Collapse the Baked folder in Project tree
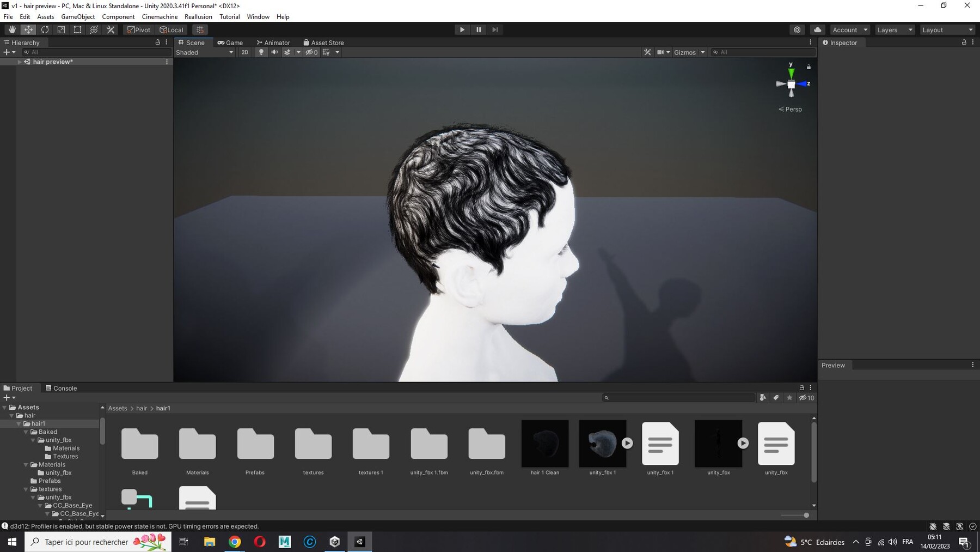 coord(26,432)
